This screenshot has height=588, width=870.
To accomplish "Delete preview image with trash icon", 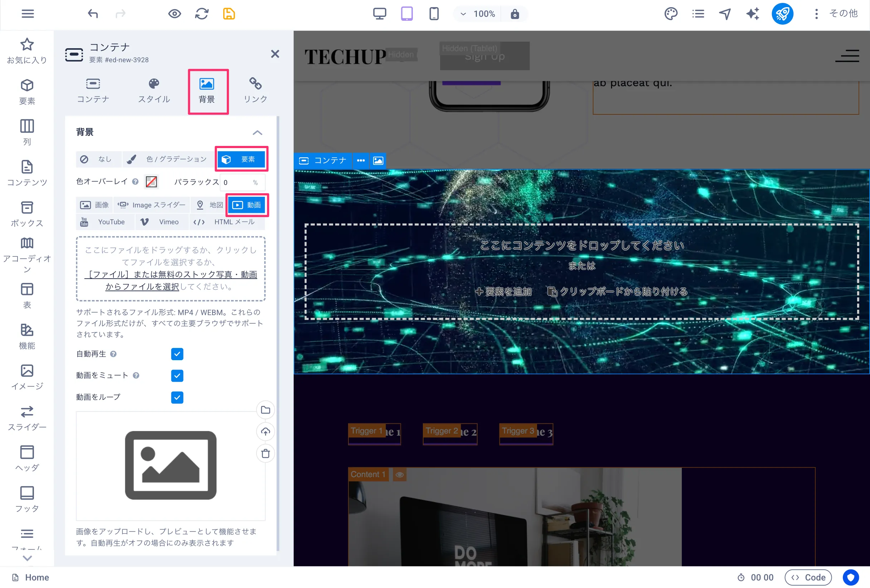I will pyautogui.click(x=265, y=453).
